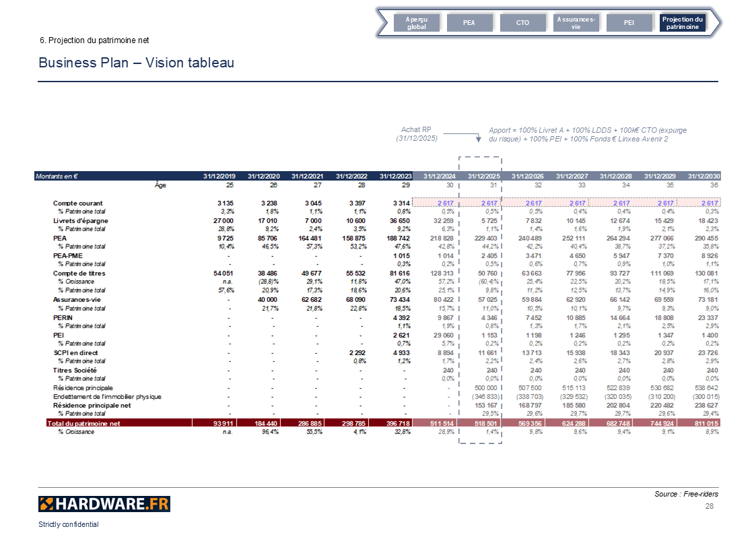The width and height of the screenshot is (756, 535).
Task: Select the 'Compte de titres' row label
Action: pyautogui.click(x=79, y=273)
